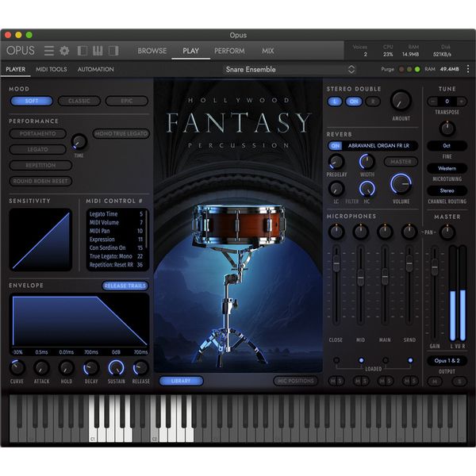Click the Portamento button

(38, 133)
